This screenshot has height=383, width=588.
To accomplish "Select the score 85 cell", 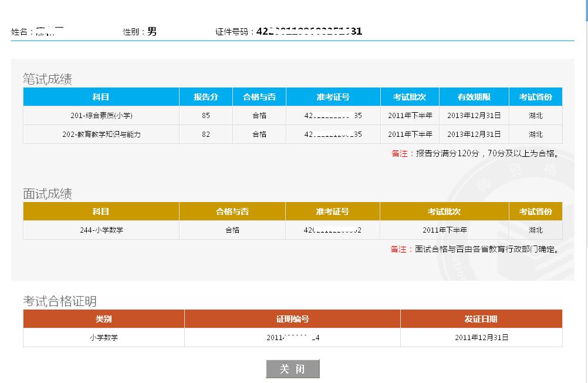I will pos(205,115).
